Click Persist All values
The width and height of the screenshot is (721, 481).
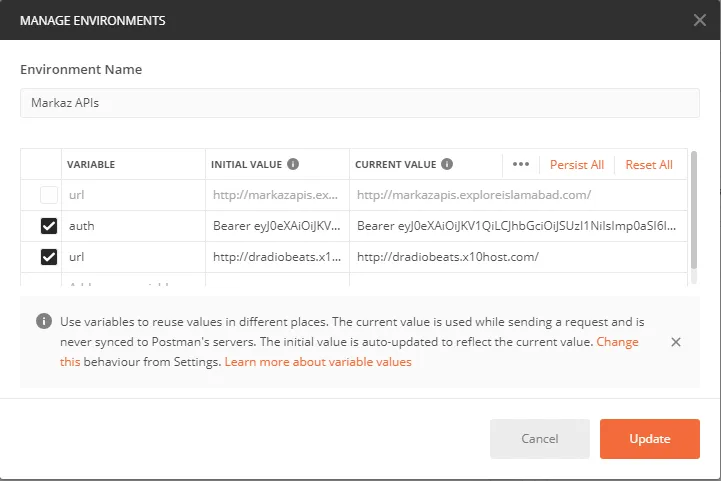click(577, 165)
